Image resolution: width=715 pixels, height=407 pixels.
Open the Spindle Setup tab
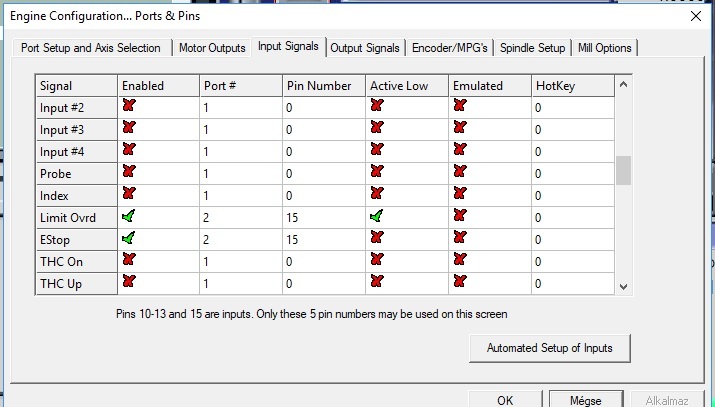point(531,48)
